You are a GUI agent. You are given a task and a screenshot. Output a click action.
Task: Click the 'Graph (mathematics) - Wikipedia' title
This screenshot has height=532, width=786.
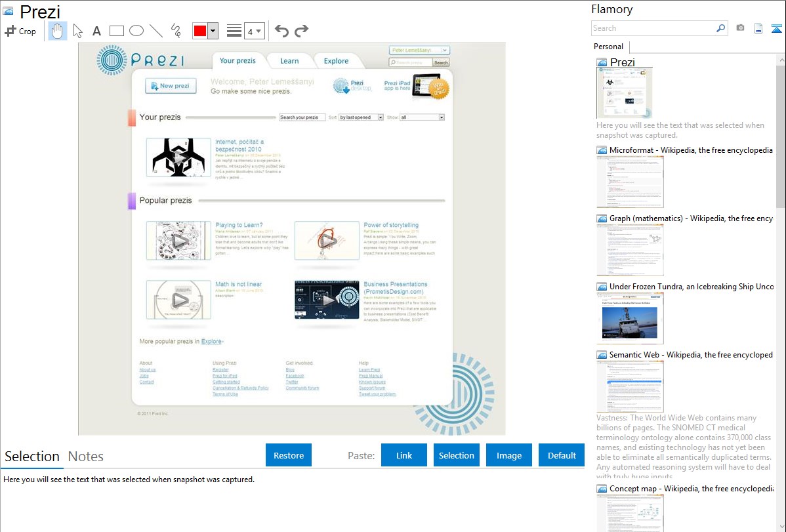pyautogui.click(x=691, y=218)
